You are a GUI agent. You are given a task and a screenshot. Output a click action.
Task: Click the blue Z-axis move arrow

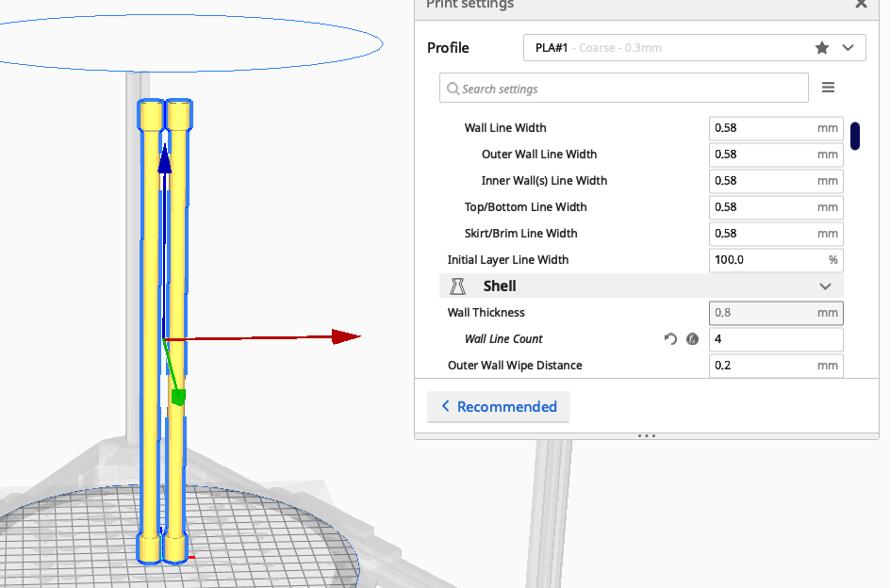165,159
